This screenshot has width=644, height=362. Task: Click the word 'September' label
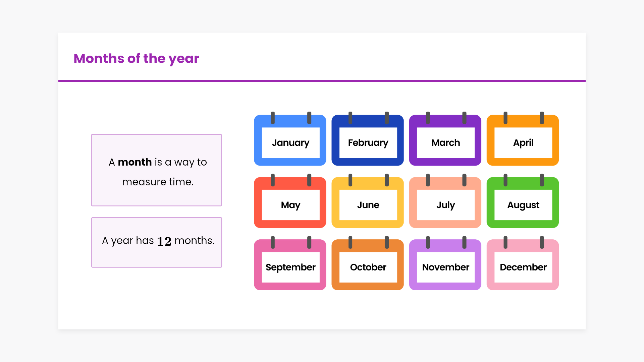(x=290, y=267)
